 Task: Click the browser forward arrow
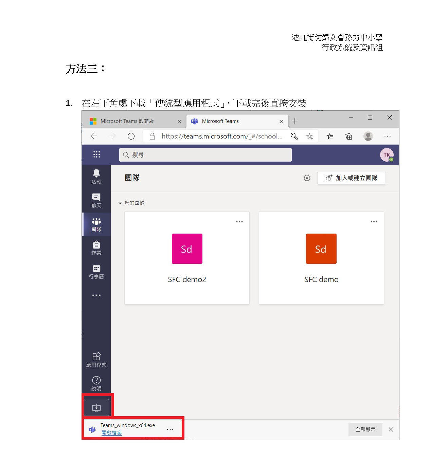coord(112,136)
